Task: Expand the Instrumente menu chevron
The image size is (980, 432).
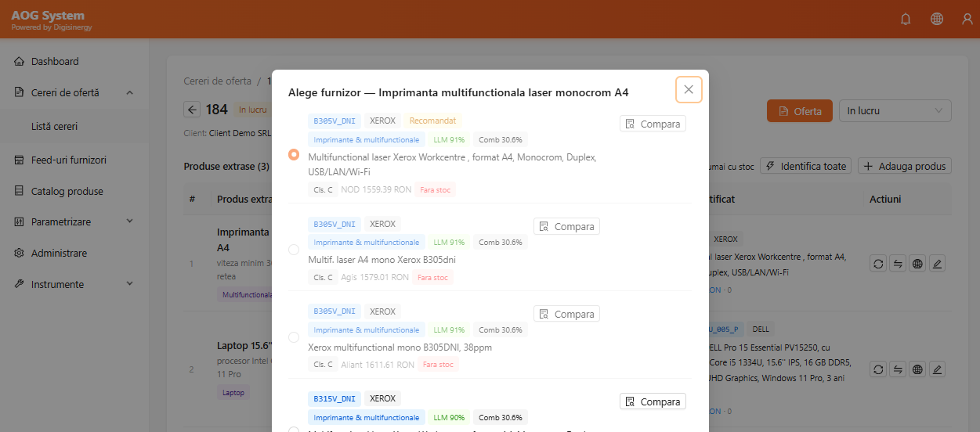Action: pos(130,284)
